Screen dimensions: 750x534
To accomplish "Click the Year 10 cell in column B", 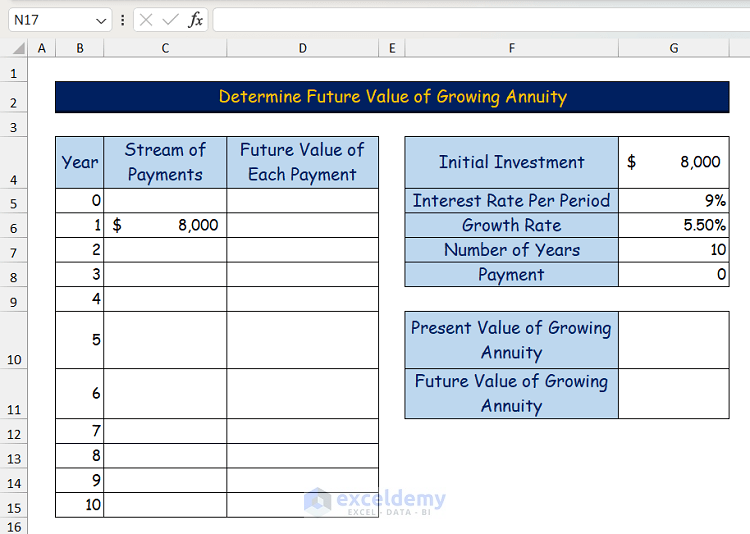I will pyautogui.click(x=79, y=505).
